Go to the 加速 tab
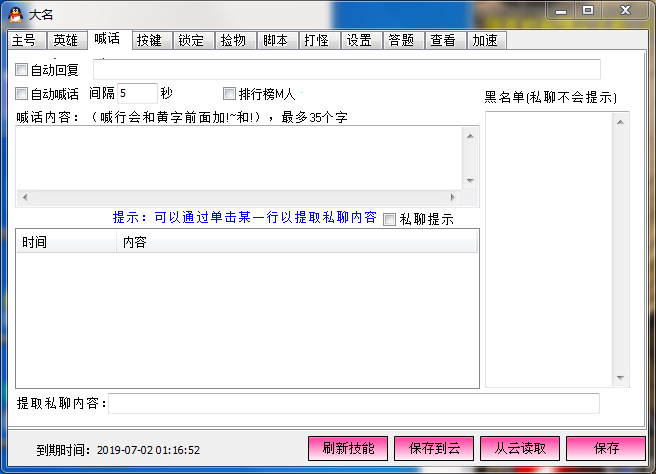The image size is (656, 474). click(x=487, y=41)
